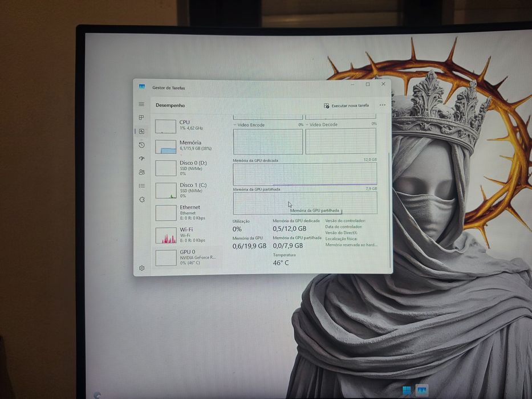Open the Windows Start menu

click(x=407, y=390)
